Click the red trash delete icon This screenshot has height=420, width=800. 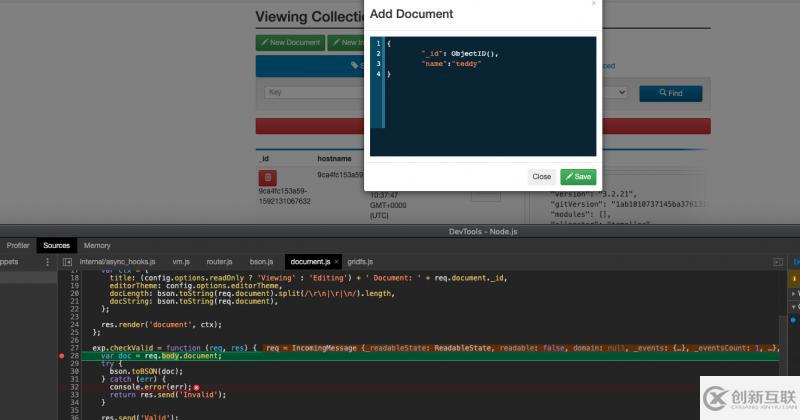point(269,177)
